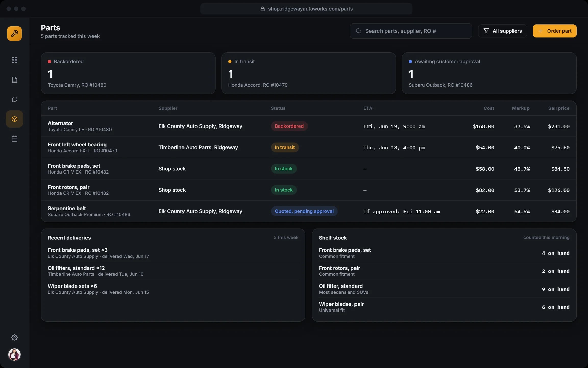The image size is (588, 368).
Task: Click the Quoted, pending approval badge
Action: 304,211
